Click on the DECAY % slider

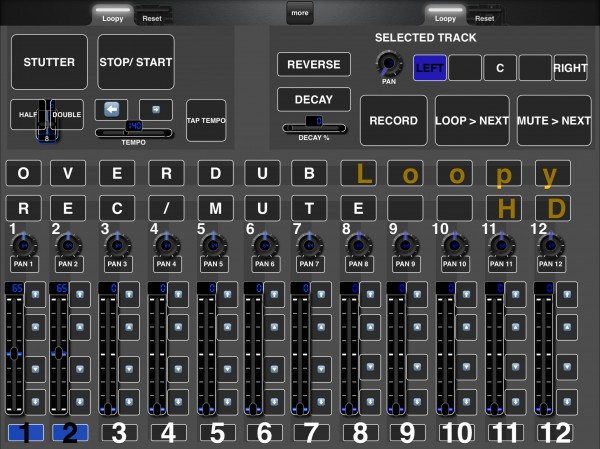[x=314, y=128]
